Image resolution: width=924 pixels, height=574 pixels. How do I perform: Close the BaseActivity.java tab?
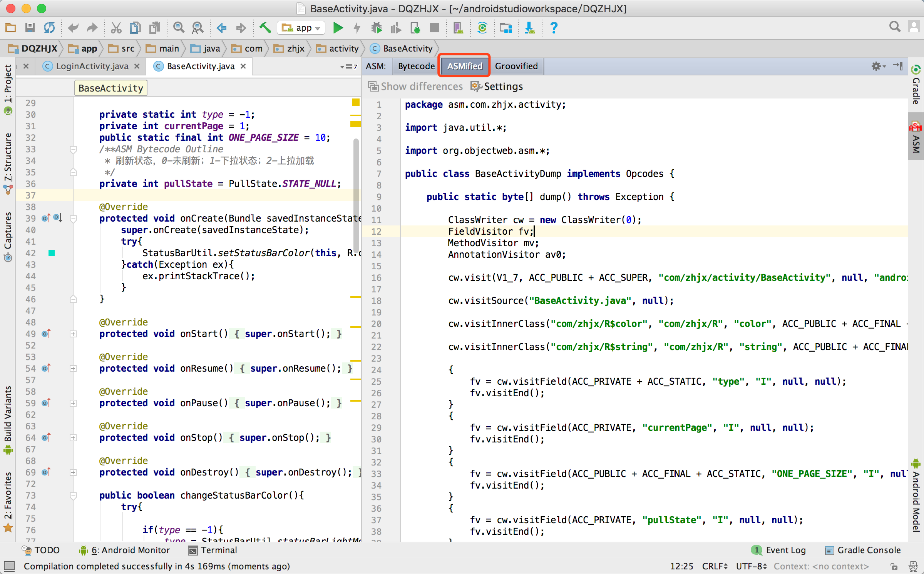pyautogui.click(x=243, y=66)
